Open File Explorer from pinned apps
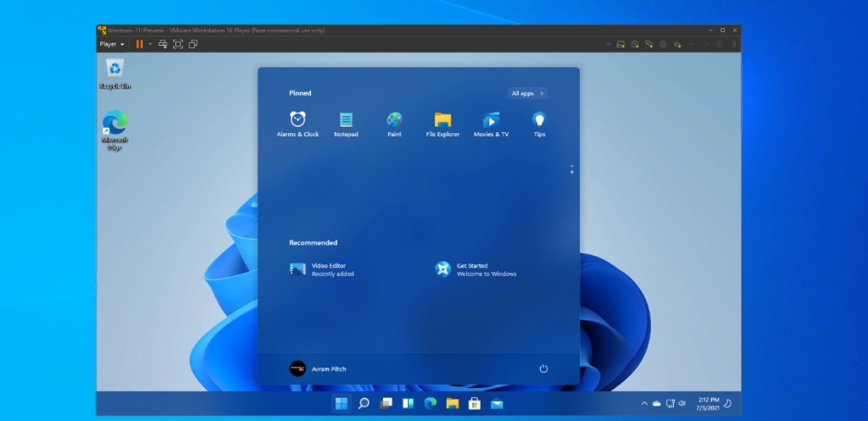Image resolution: width=868 pixels, height=421 pixels. tap(442, 125)
